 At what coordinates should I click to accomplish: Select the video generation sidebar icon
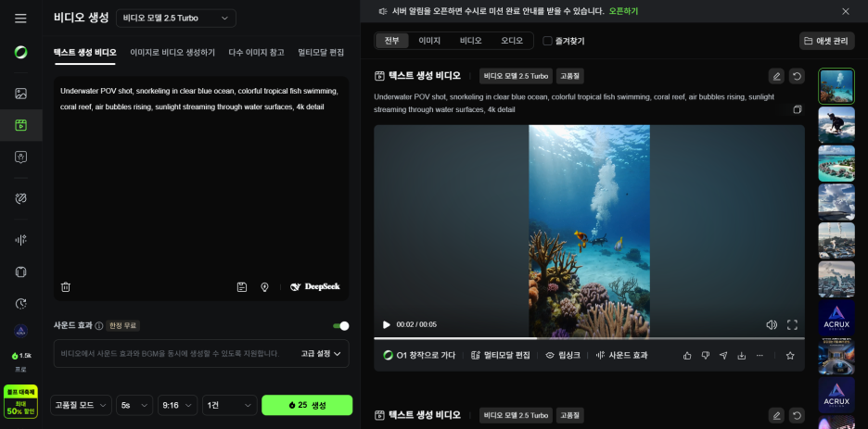[20, 125]
